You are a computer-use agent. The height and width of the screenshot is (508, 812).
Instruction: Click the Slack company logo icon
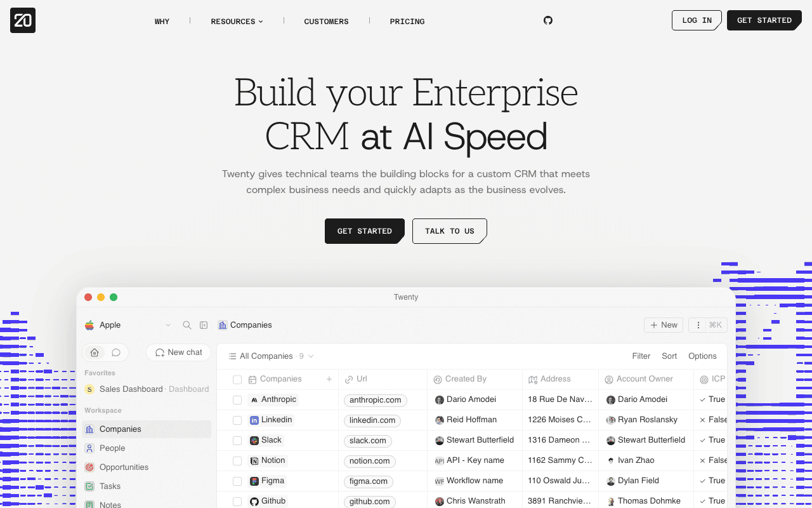pyautogui.click(x=254, y=441)
